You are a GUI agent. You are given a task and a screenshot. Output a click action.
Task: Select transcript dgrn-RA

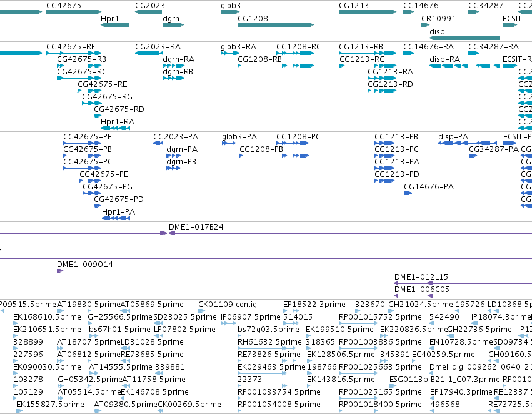click(178, 59)
